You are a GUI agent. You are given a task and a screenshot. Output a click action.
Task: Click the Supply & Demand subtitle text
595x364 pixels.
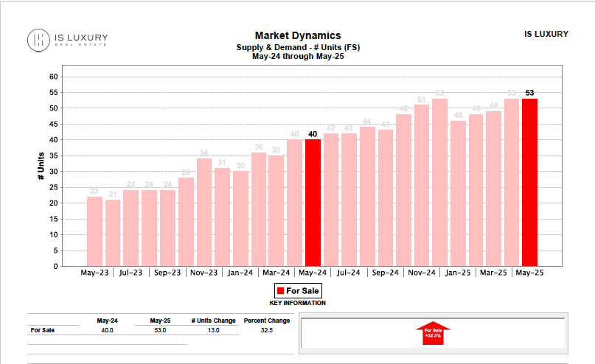298,47
